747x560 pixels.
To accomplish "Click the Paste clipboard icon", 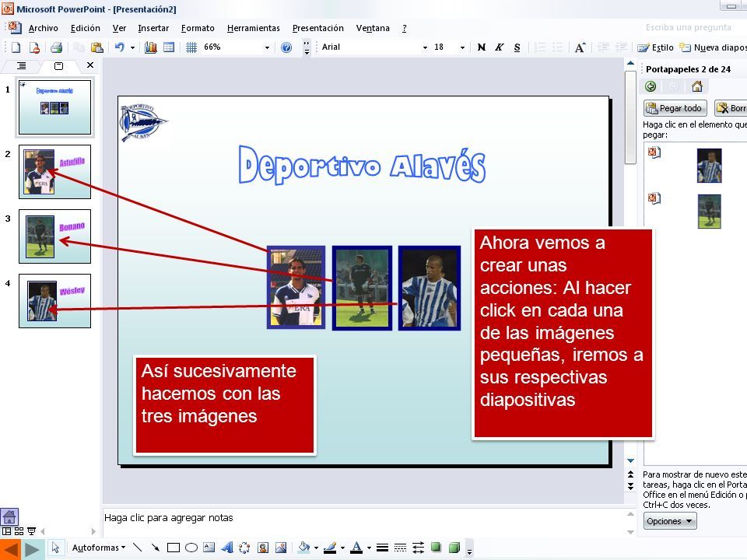I will click(96, 47).
